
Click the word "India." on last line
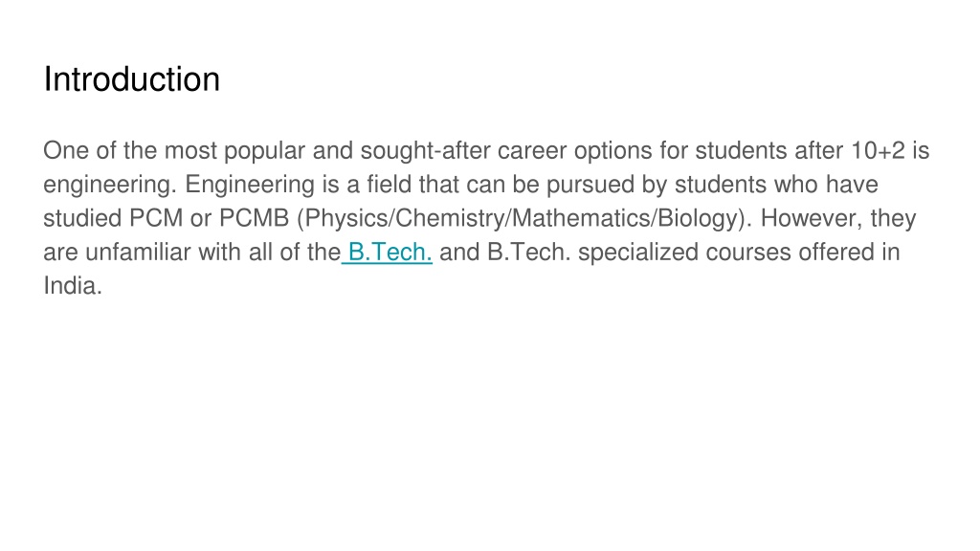tap(73, 286)
